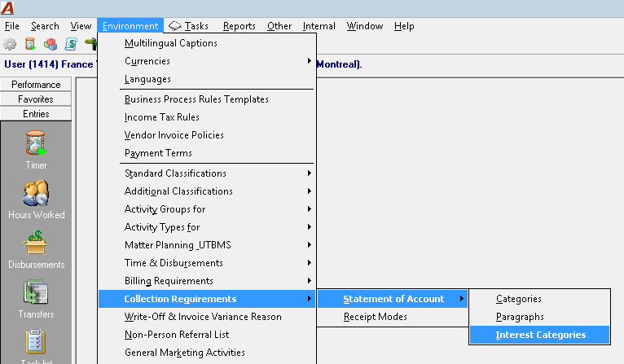Select Multilingual Captions
Screen dimensions: 624x364
pos(207,43)
